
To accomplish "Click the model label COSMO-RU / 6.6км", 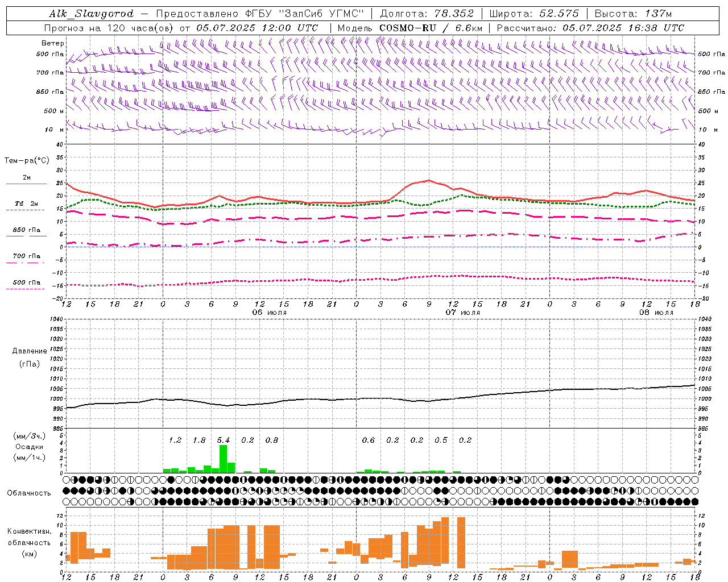I will tap(431, 28).
